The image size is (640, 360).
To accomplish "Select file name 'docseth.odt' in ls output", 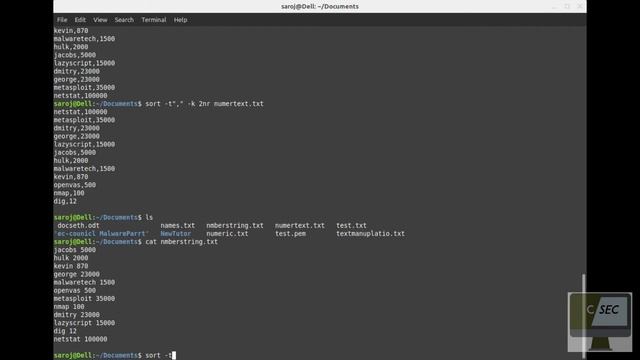I will (78, 225).
